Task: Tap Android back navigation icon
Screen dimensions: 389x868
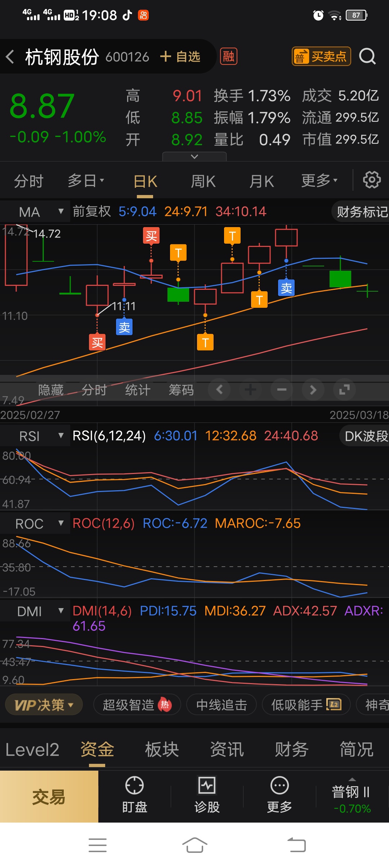Action: coord(297,845)
